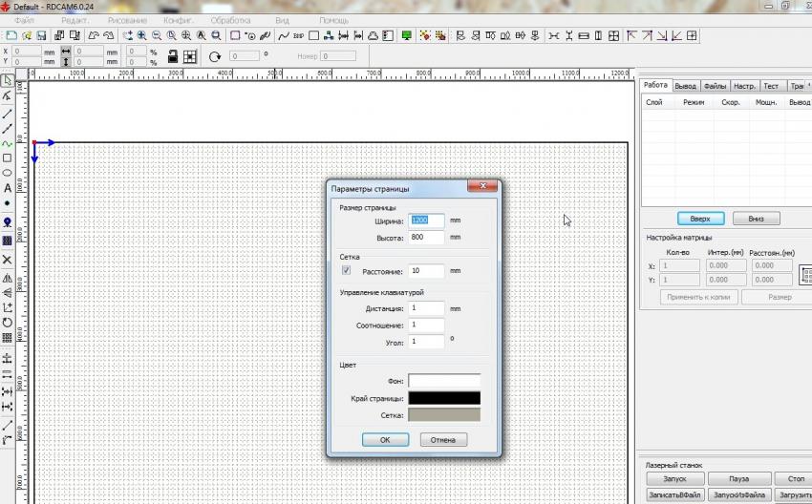Screen dimensions: 812x504
Task: Open the background (Фон) color swatch
Action: pyautogui.click(x=444, y=381)
